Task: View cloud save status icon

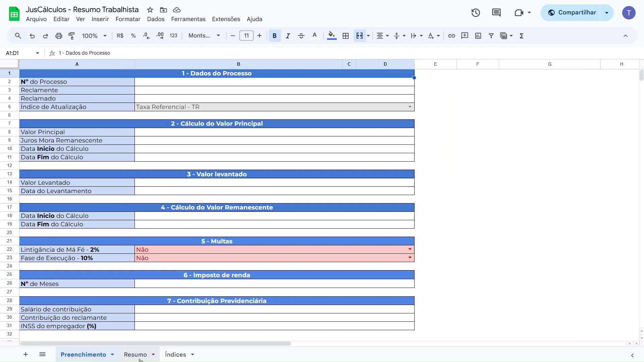Action: click(x=177, y=10)
